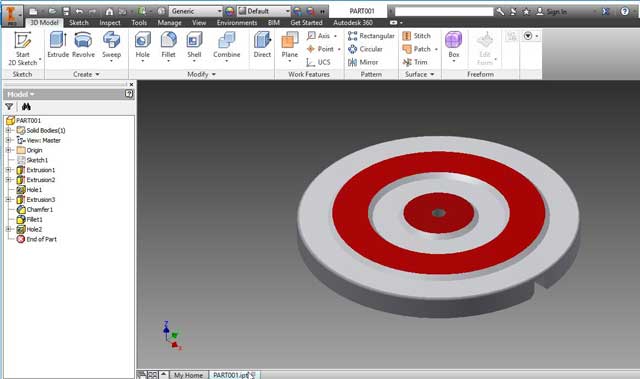Switch to the View ribbon tab
This screenshot has width=640, height=379.
[x=199, y=23]
